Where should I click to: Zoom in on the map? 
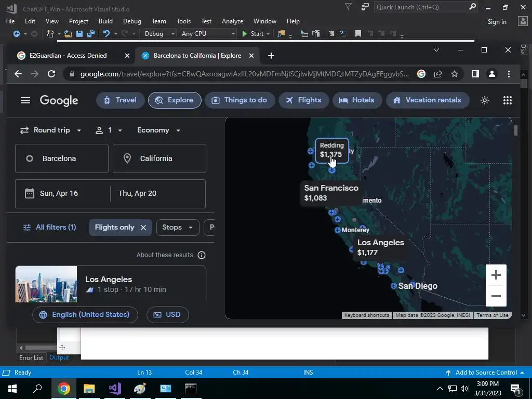[496, 275]
